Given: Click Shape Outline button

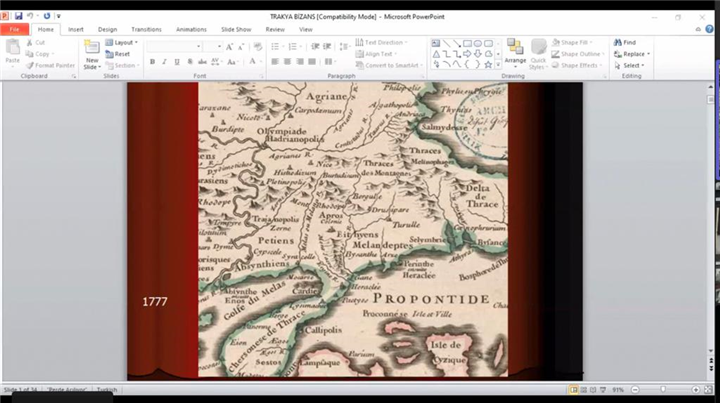Looking at the screenshot, I should [x=578, y=54].
